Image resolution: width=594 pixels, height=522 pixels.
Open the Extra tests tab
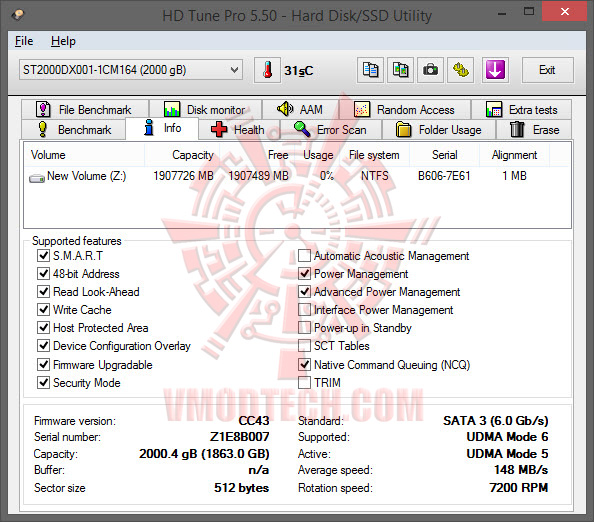pos(522,109)
